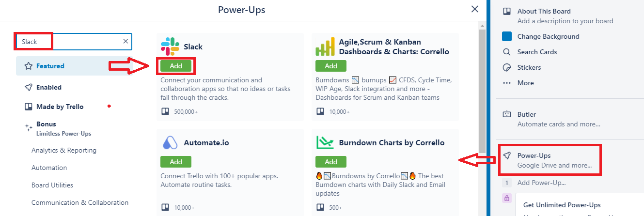This screenshot has width=644, height=216.
Task: Open Analytics & Reporting category
Action: pos(64,150)
